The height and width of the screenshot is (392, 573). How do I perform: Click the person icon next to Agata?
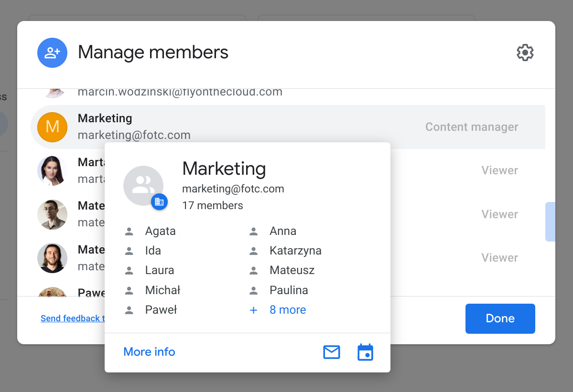tap(129, 231)
